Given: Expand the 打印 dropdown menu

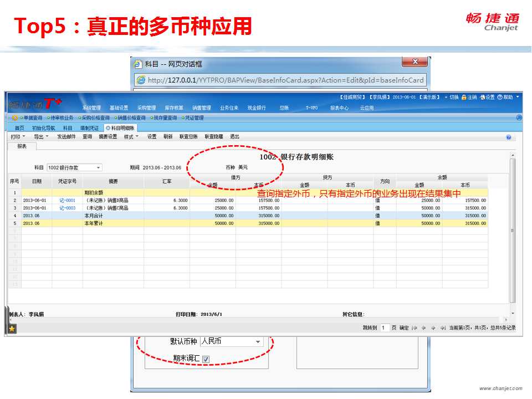Looking at the screenshot, I should (x=18, y=136).
